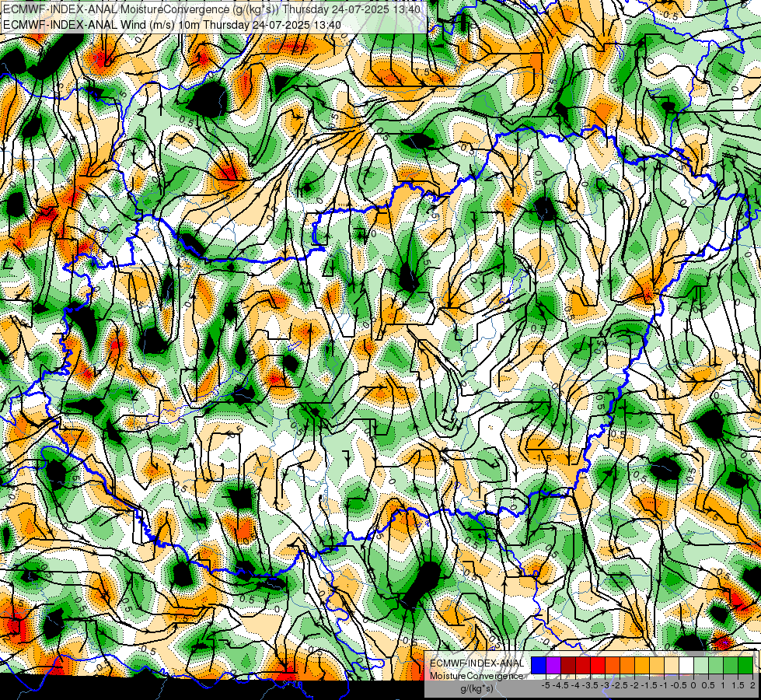Click the red swatch between -4 and -3.5
The width and height of the screenshot is (761, 700).
pos(583,666)
